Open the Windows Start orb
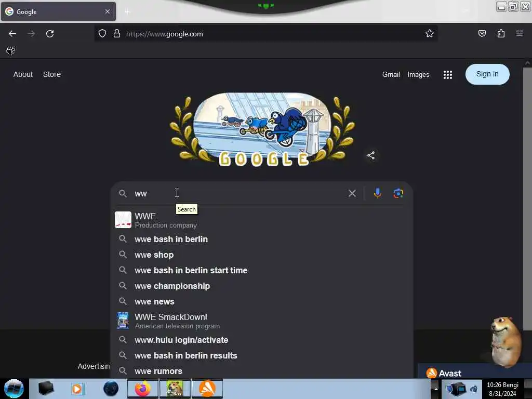Image resolution: width=532 pixels, height=399 pixels. 14,389
